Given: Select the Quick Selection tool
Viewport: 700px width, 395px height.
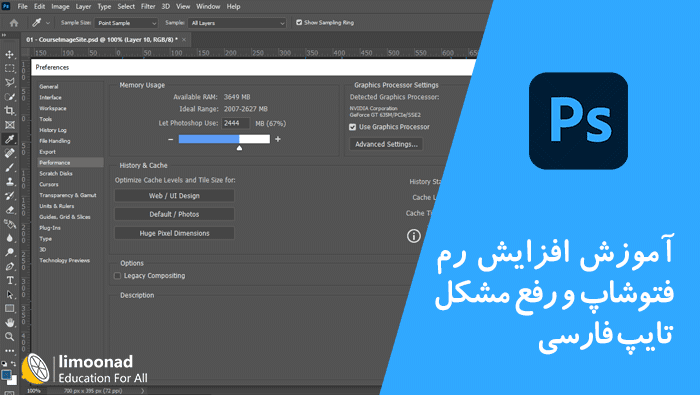Looking at the screenshot, I should pos(9,97).
